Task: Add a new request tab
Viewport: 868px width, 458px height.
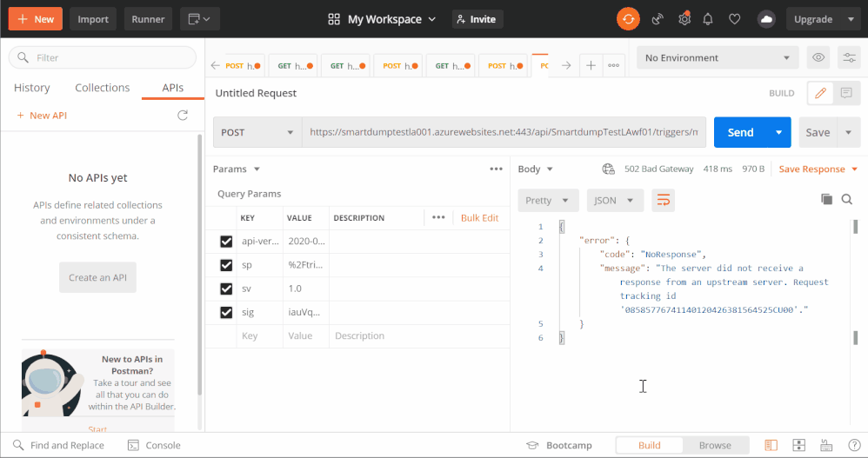Action: tap(591, 65)
